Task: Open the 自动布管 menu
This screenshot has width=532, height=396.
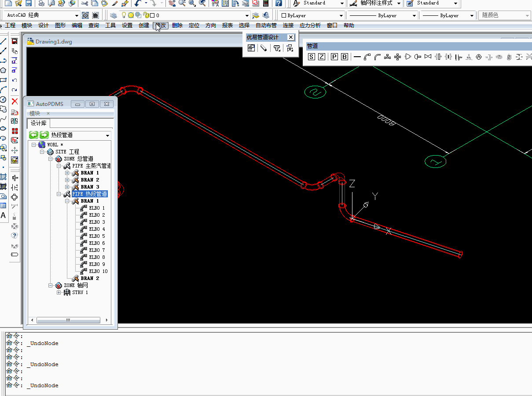Action: [x=266, y=25]
